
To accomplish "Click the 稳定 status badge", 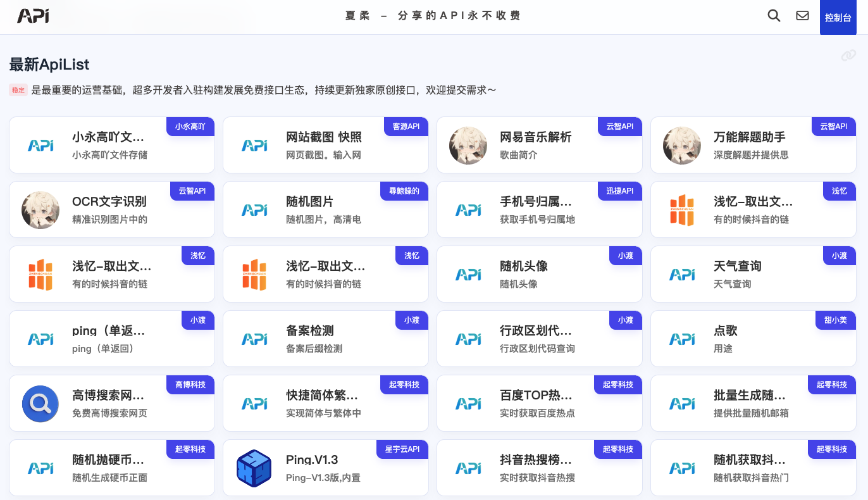I will click(18, 91).
